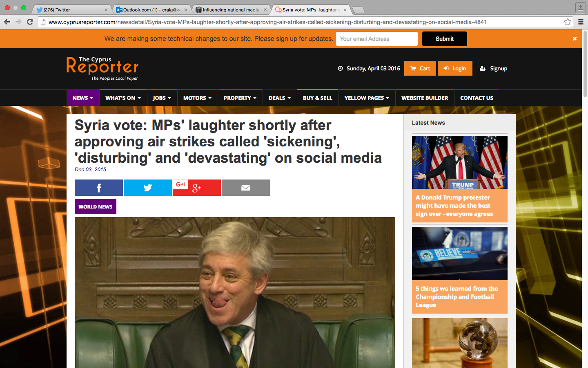Dismiss the orange signup banner

click(575, 39)
